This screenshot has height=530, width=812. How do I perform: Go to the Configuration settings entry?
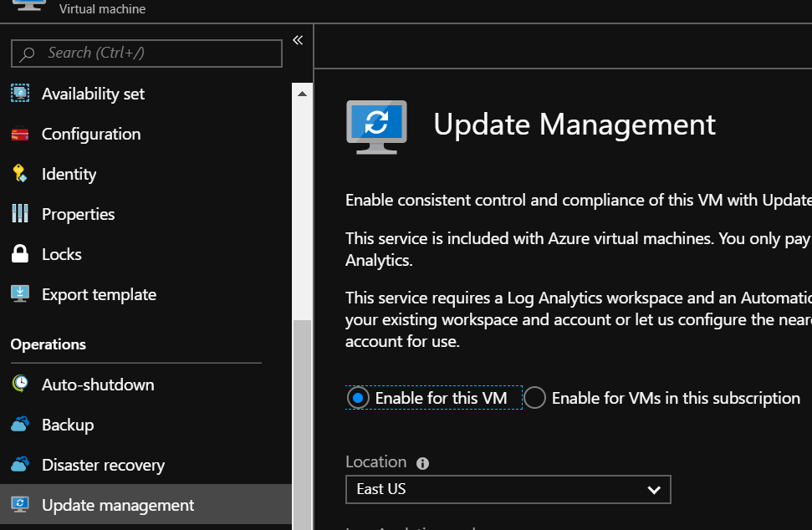(91, 134)
